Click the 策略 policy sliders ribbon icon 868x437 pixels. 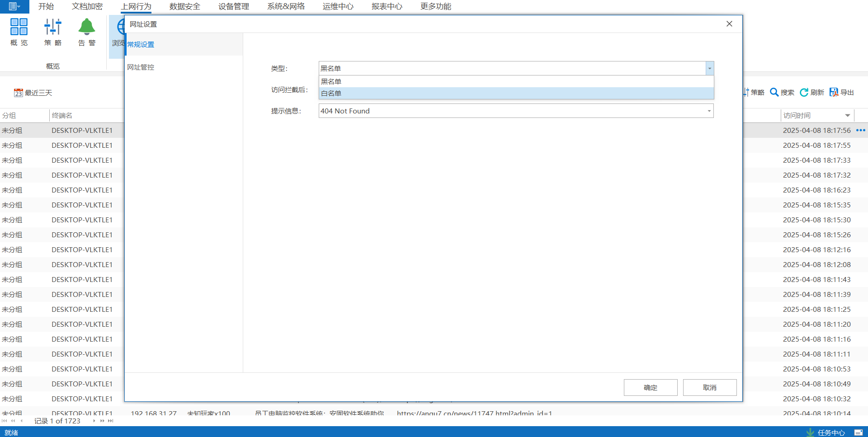[x=53, y=28]
